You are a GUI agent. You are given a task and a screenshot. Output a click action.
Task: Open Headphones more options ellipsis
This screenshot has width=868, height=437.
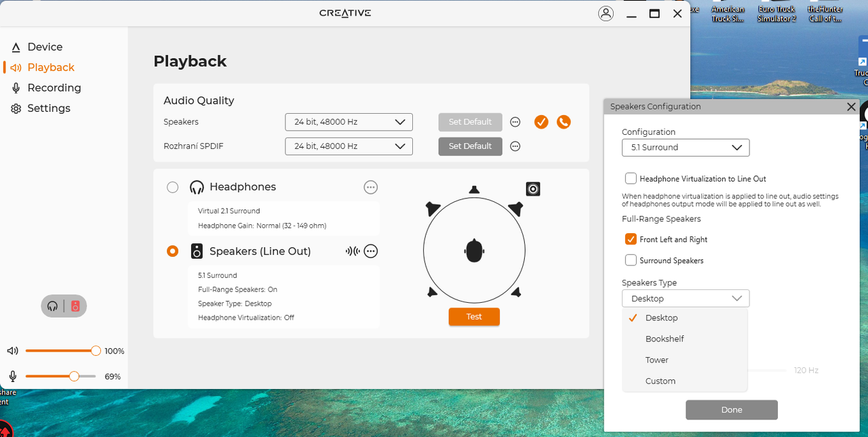click(x=370, y=187)
